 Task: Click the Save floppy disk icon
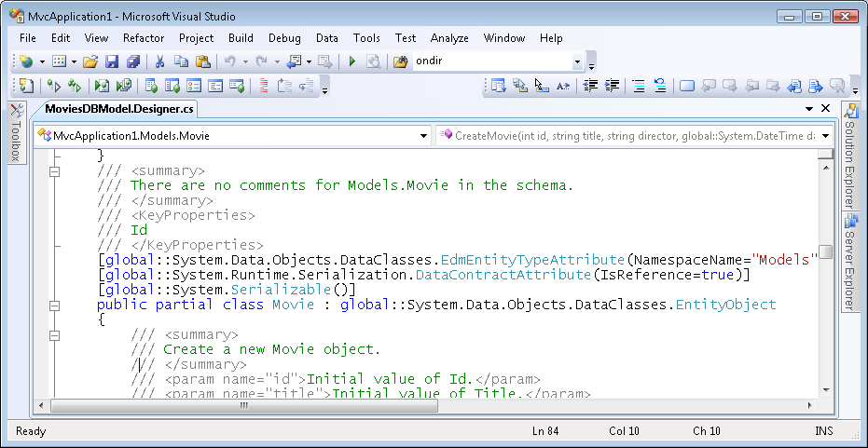(x=112, y=62)
